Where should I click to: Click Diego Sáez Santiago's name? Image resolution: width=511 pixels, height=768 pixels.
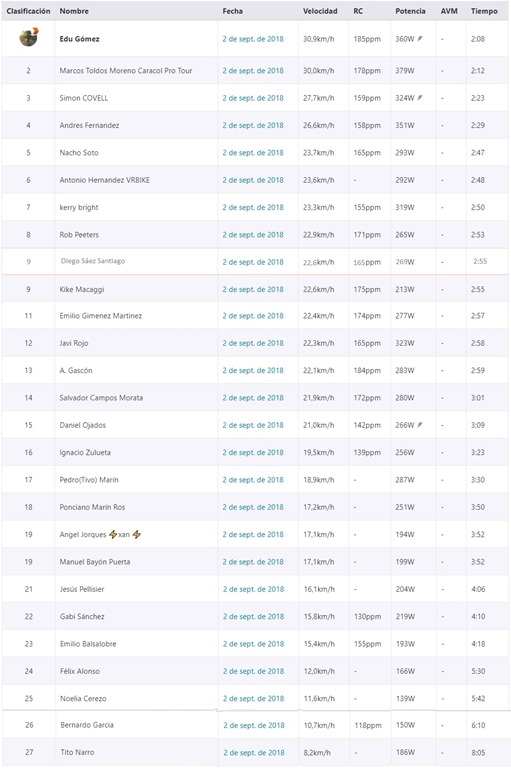click(x=93, y=261)
